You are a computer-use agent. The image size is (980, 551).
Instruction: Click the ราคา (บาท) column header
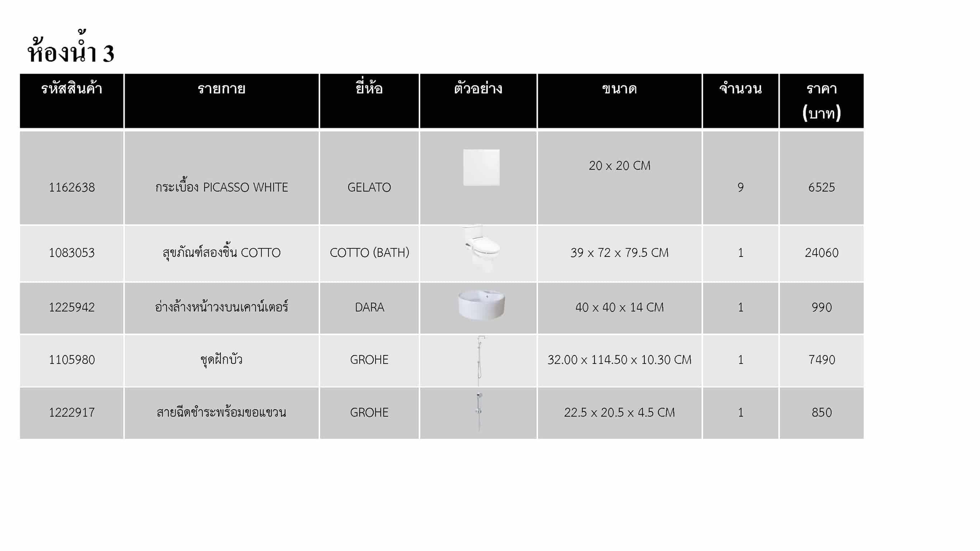821,101
